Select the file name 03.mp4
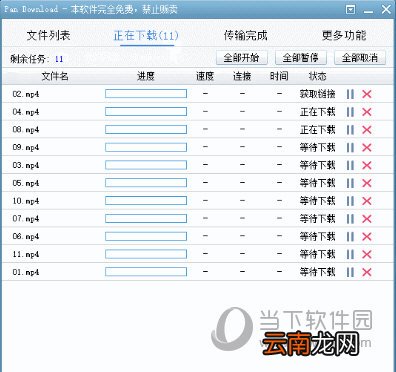 (26, 165)
